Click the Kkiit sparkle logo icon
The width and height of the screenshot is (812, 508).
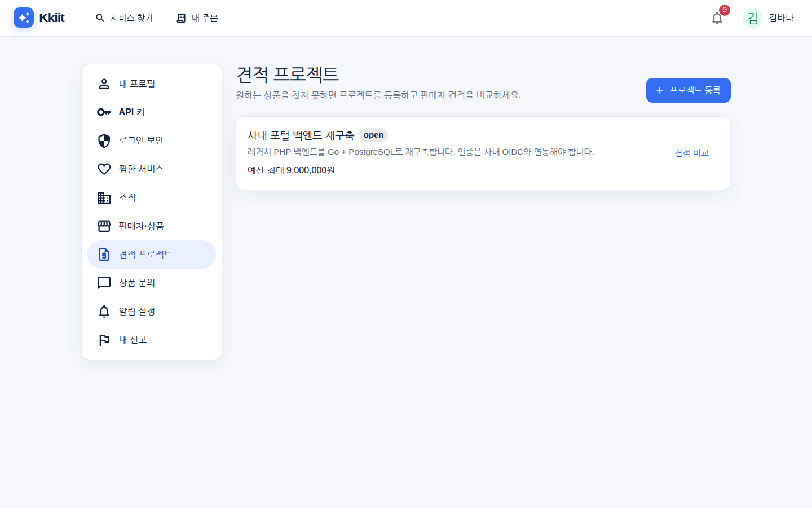(x=24, y=17)
